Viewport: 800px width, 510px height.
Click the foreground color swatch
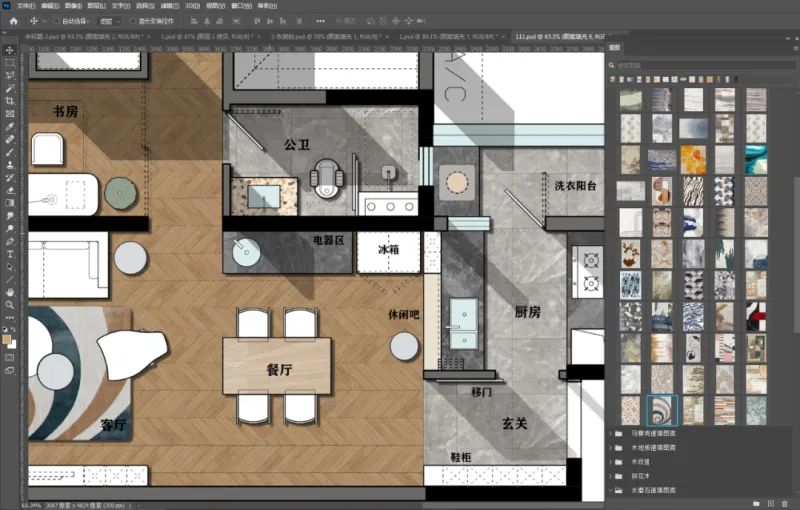[x=7, y=340]
